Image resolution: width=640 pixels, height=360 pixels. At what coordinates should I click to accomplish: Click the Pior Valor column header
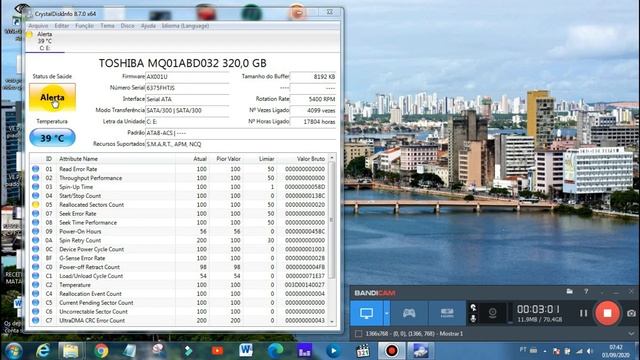point(228,159)
